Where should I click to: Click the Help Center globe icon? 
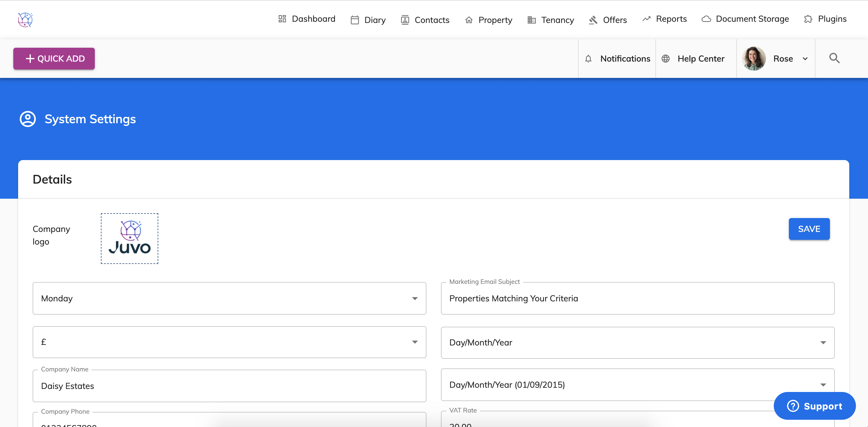point(665,59)
